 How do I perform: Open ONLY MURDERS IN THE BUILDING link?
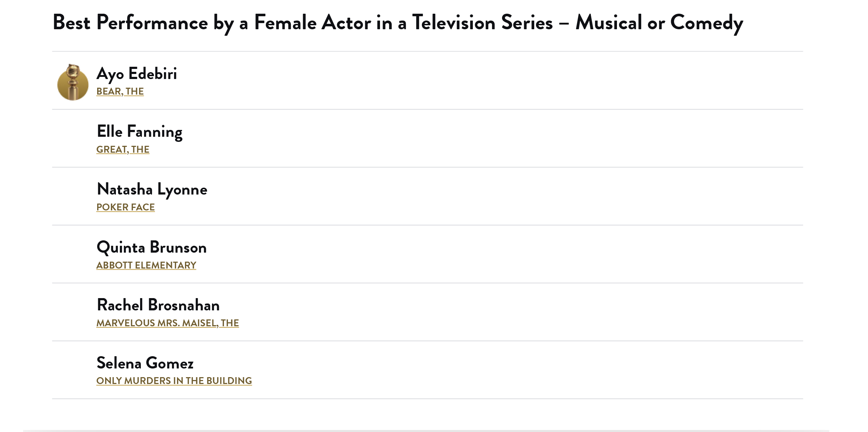[x=174, y=381]
